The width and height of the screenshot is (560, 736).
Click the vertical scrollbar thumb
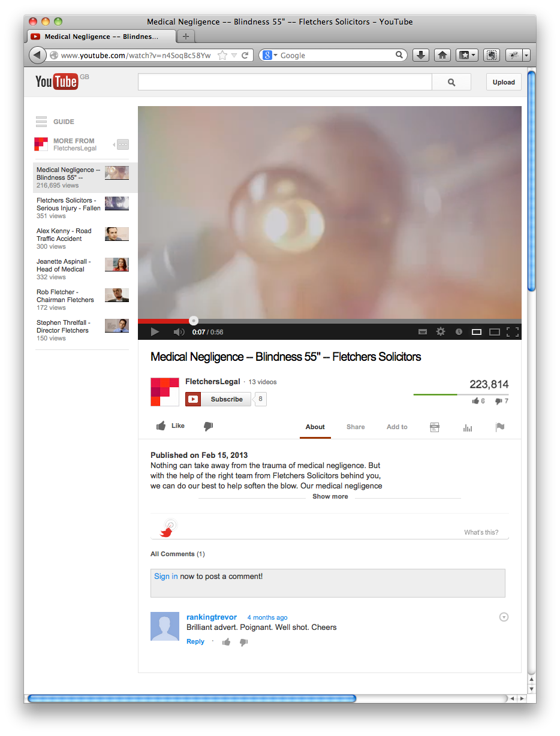(x=531, y=180)
